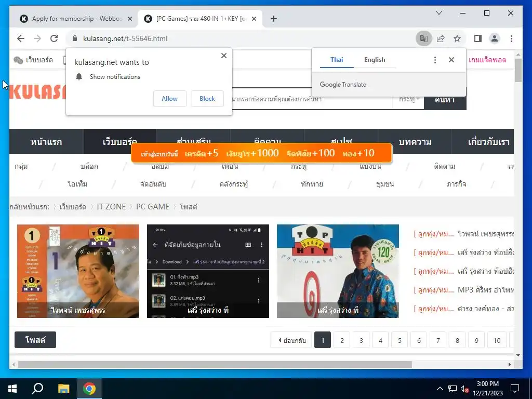Close the Apply for membership tab
532x399 pixels.
click(129, 19)
